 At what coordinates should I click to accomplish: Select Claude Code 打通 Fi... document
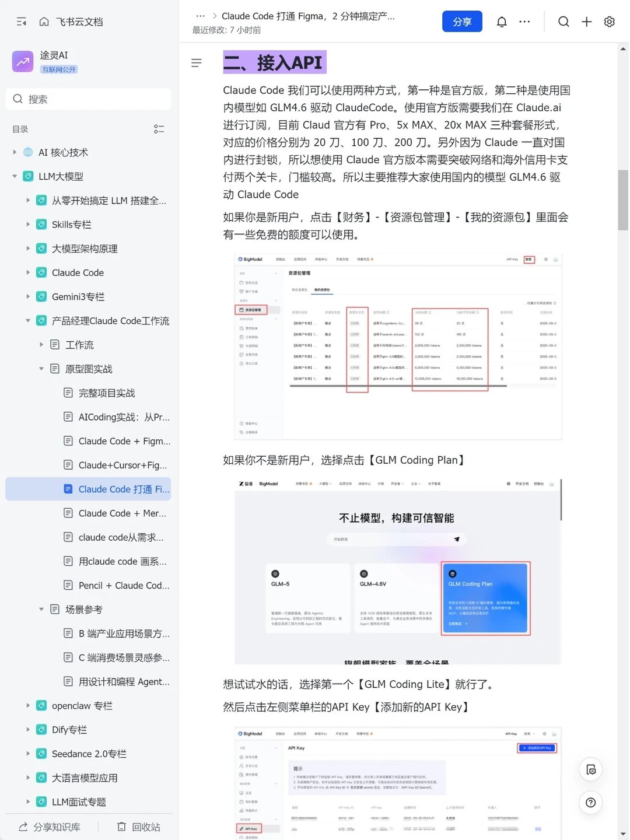[88, 489]
